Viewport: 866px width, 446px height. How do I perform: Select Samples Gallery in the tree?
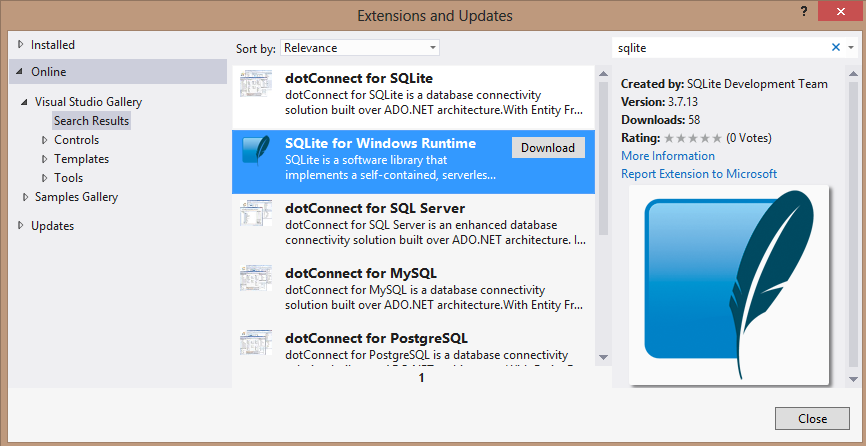[76, 197]
